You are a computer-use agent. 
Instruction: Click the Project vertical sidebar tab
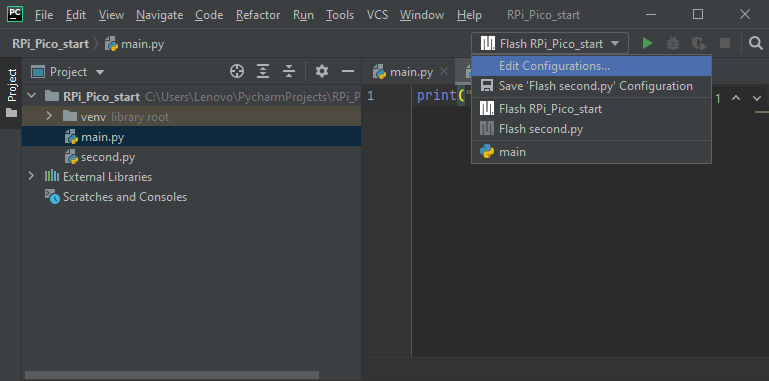click(11, 93)
